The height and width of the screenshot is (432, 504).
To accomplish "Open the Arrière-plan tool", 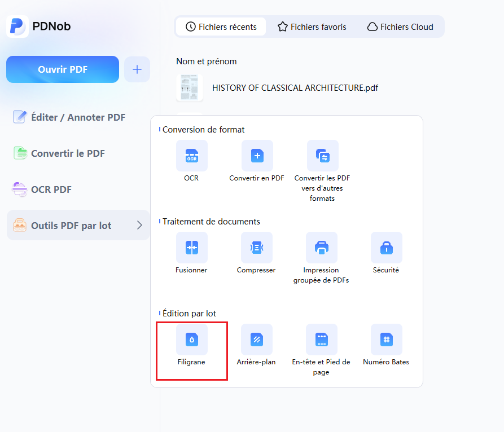I will [256, 340].
